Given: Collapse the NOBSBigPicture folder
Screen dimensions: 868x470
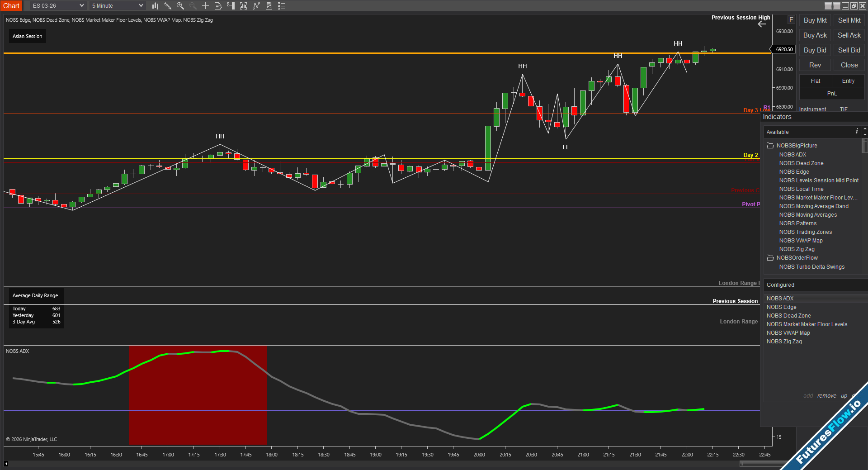Looking at the screenshot, I should click(x=770, y=146).
